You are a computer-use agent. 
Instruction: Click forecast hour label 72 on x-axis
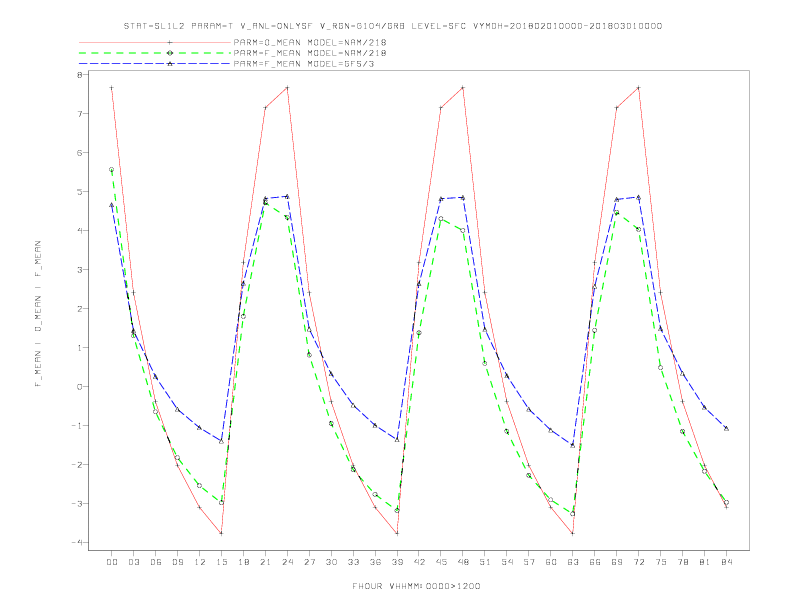(638, 562)
